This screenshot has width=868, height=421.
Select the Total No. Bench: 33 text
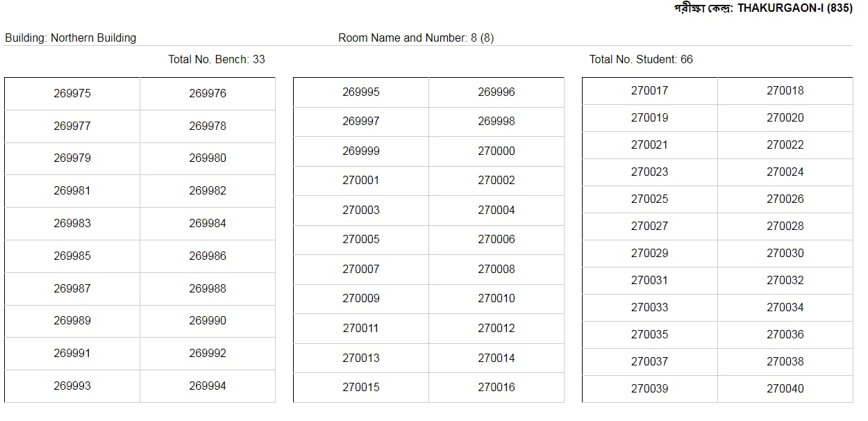click(217, 60)
